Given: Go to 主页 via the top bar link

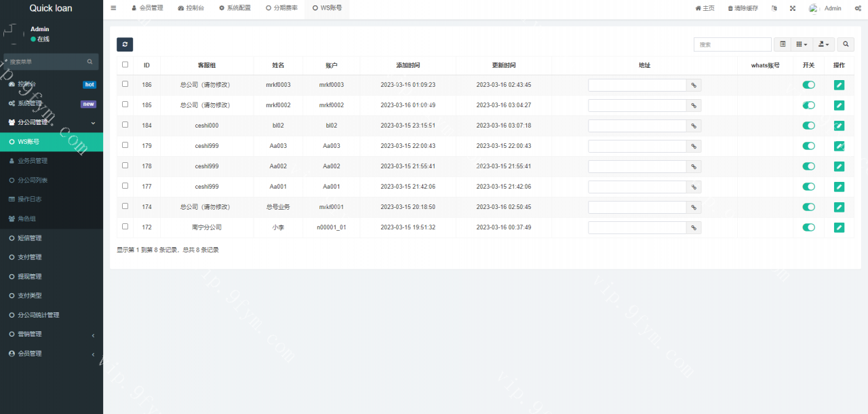Looking at the screenshot, I should click(705, 8).
